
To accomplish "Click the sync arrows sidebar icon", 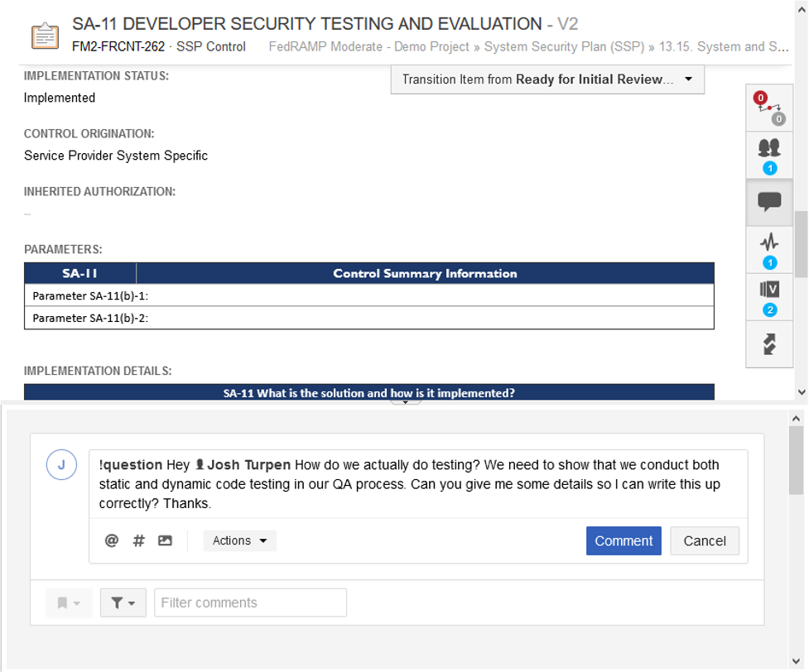I will [768, 343].
